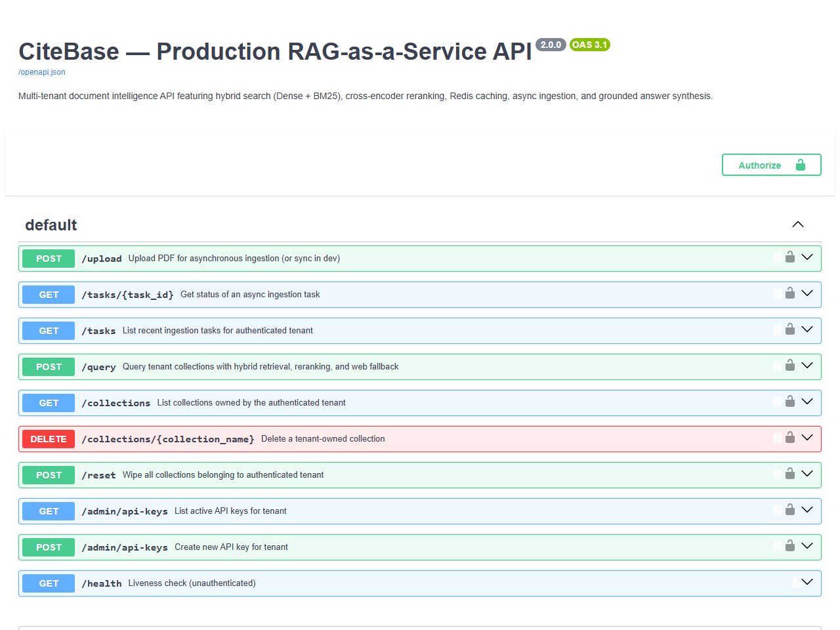Image resolution: width=840 pixels, height=630 pixels.
Task: Click the red DELETE method badge
Action: coord(49,439)
